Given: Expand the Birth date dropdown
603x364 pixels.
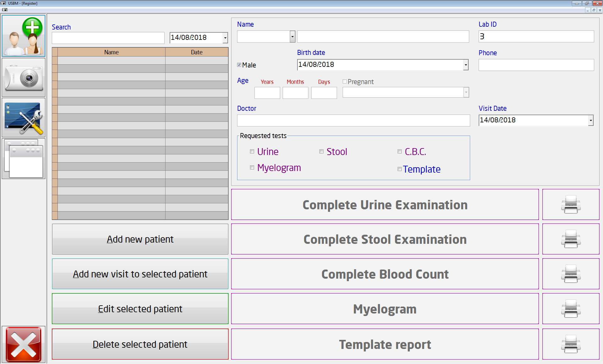Looking at the screenshot, I should click(x=465, y=65).
